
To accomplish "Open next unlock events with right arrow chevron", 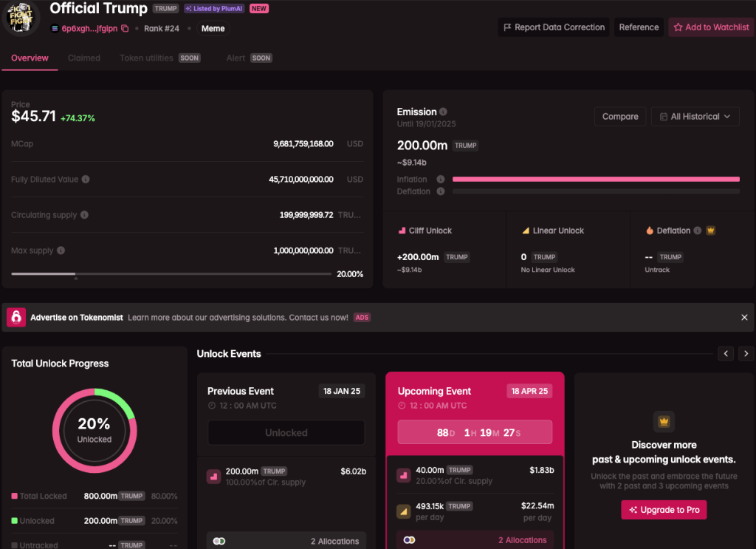I will (x=746, y=353).
